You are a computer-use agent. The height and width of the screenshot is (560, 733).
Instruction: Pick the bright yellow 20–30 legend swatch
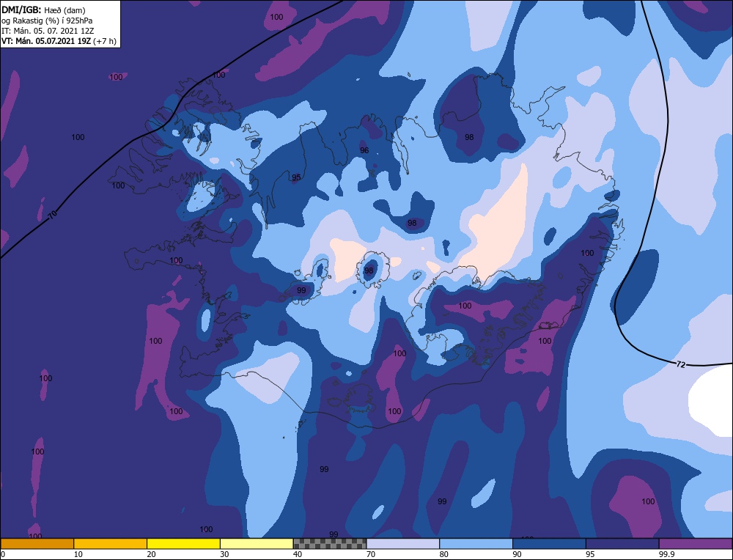pos(183,543)
